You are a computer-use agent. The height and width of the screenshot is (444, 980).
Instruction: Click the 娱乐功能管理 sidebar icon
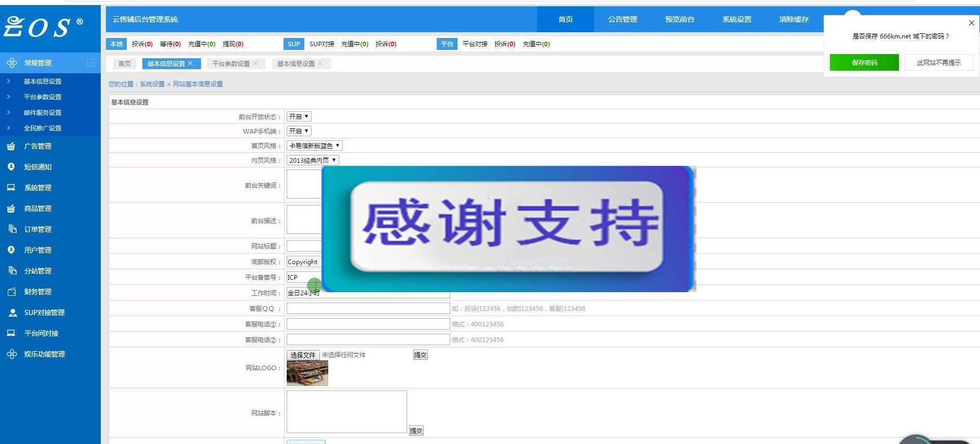point(11,354)
